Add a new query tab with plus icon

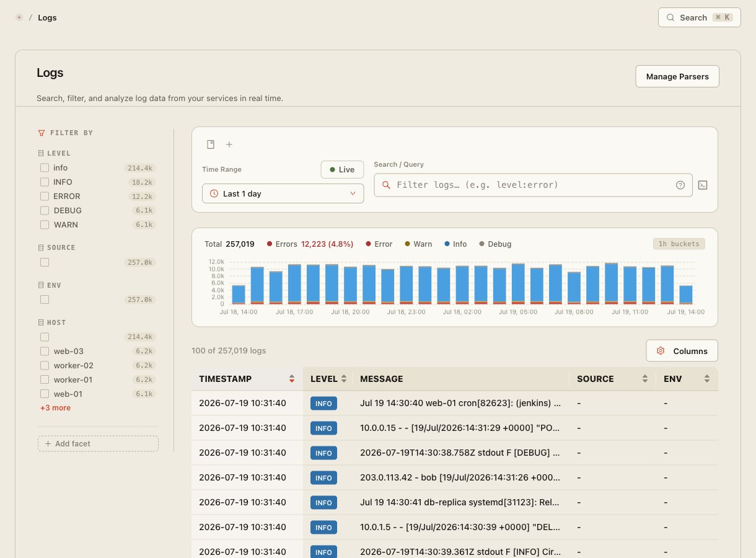[x=229, y=144]
